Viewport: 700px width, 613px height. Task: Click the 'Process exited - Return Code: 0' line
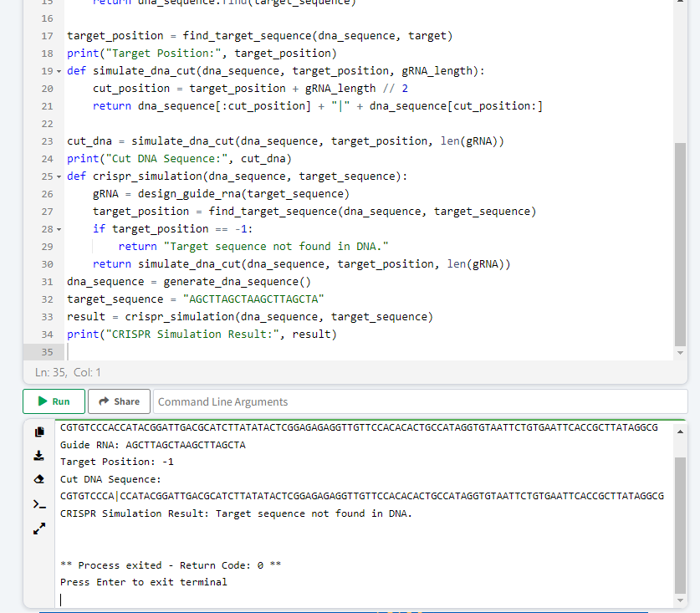(x=171, y=565)
